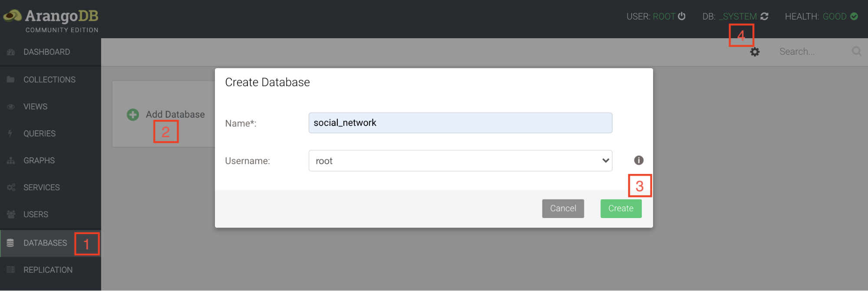Open the Username root dropdown
The width and height of the screenshot is (868, 291).
point(460,161)
